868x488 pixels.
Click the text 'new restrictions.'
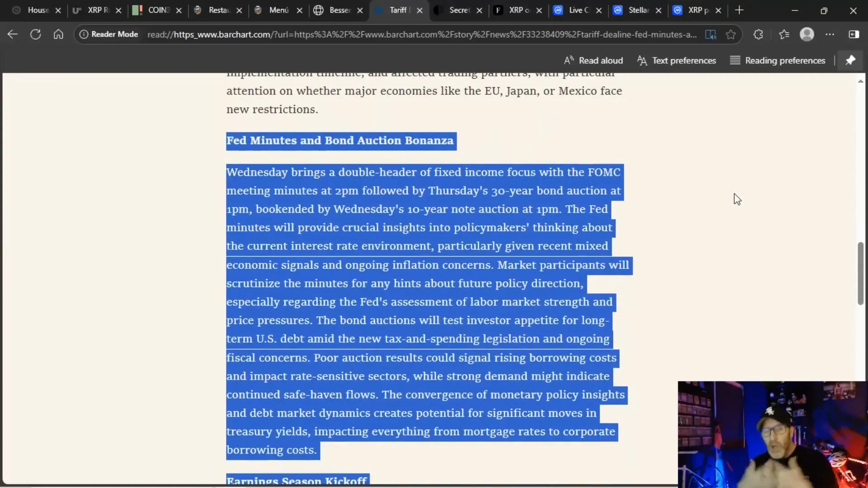coord(272,109)
